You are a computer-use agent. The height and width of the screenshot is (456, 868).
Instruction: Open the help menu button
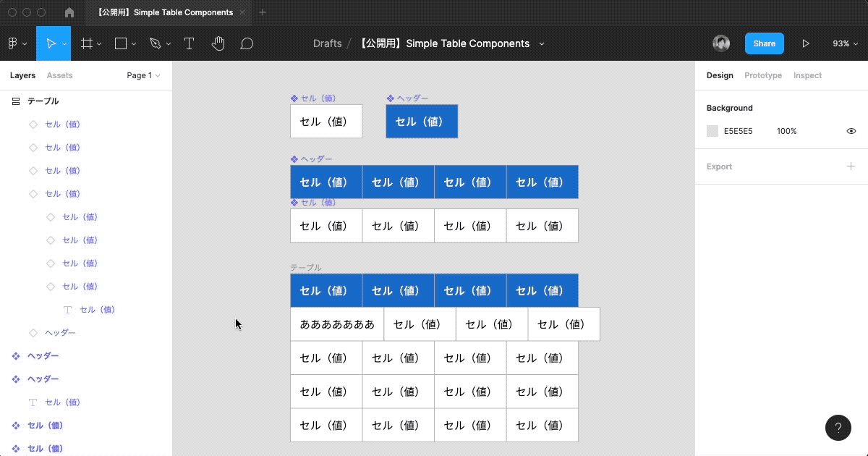(x=838, y=428)
